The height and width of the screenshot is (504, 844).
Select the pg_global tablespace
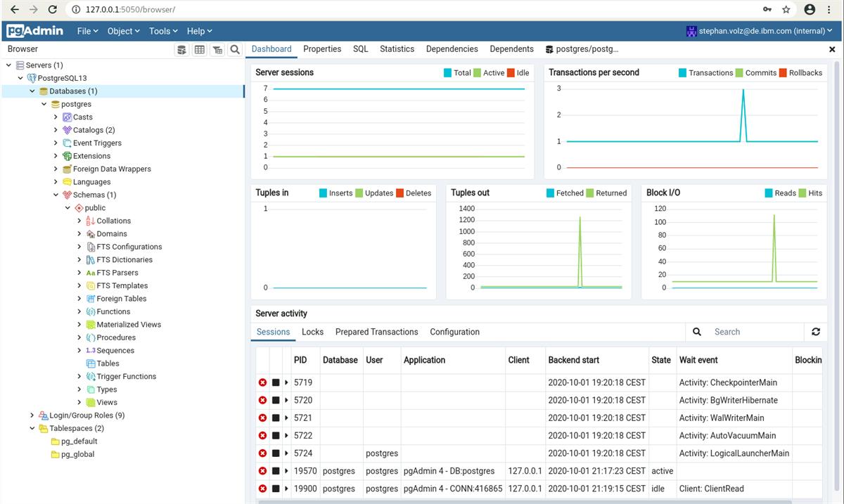click(x=78, y=454)
